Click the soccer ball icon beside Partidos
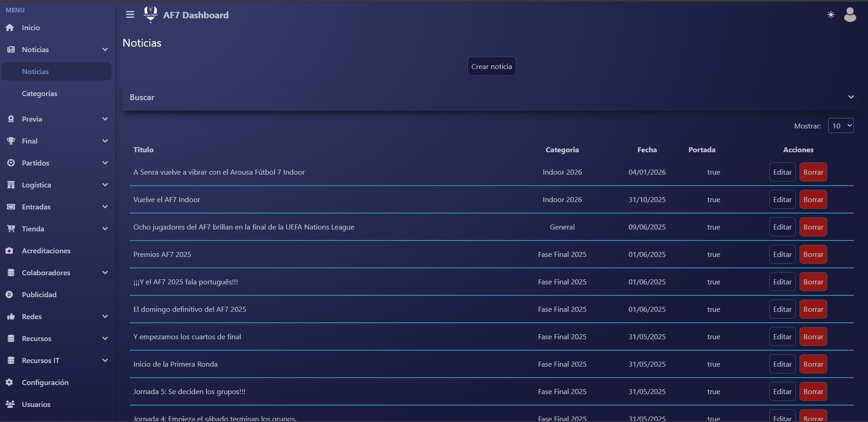Viewport: 868px width, 422px height. point(11,163)
